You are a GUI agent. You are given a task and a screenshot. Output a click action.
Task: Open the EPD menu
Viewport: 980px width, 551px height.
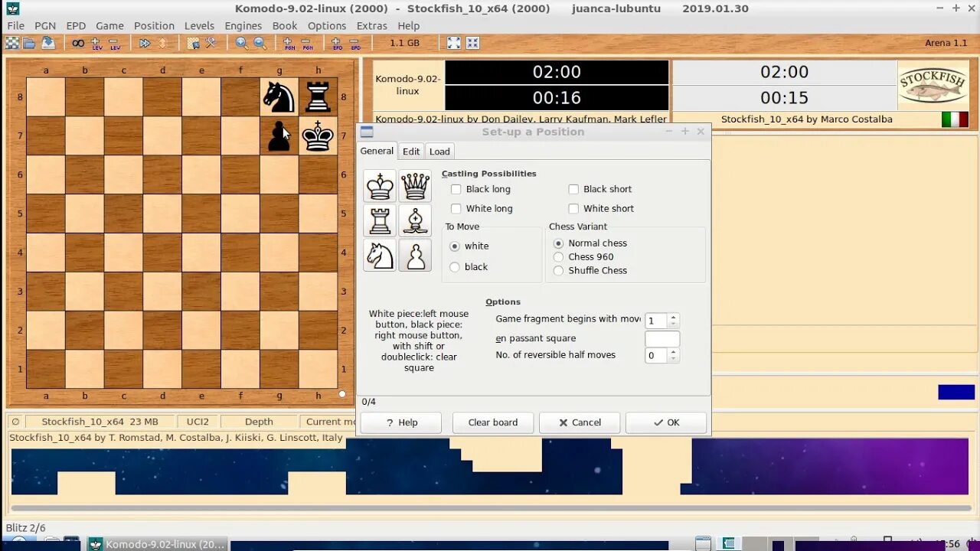click(76, 25)
